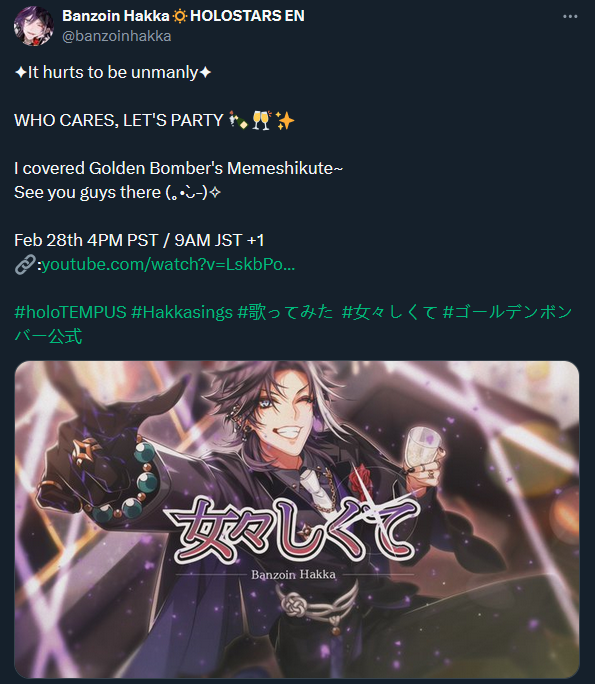Click the sun emoji in the display name
Viewport: 595px width, 684px height.
(180, 16)
